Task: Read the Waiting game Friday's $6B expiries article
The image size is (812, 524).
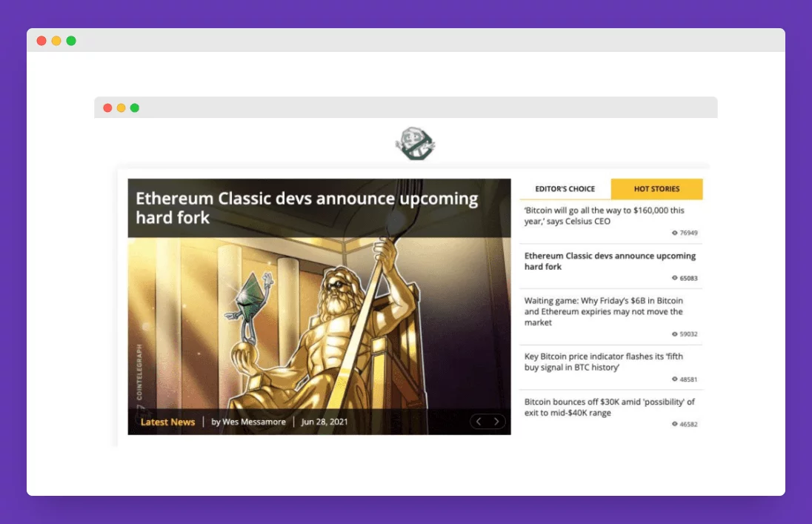Action: click(x=603, y=311)
